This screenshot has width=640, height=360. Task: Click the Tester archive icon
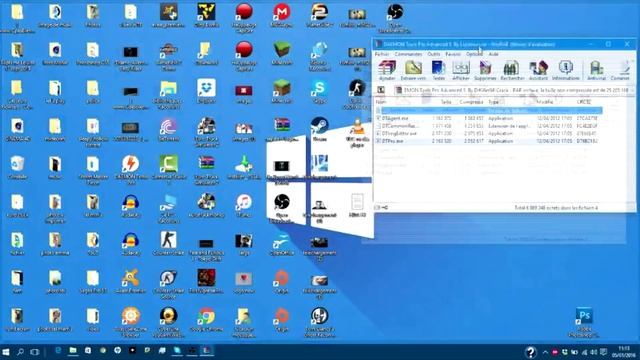pyautogui.click(x=438, y=70)
